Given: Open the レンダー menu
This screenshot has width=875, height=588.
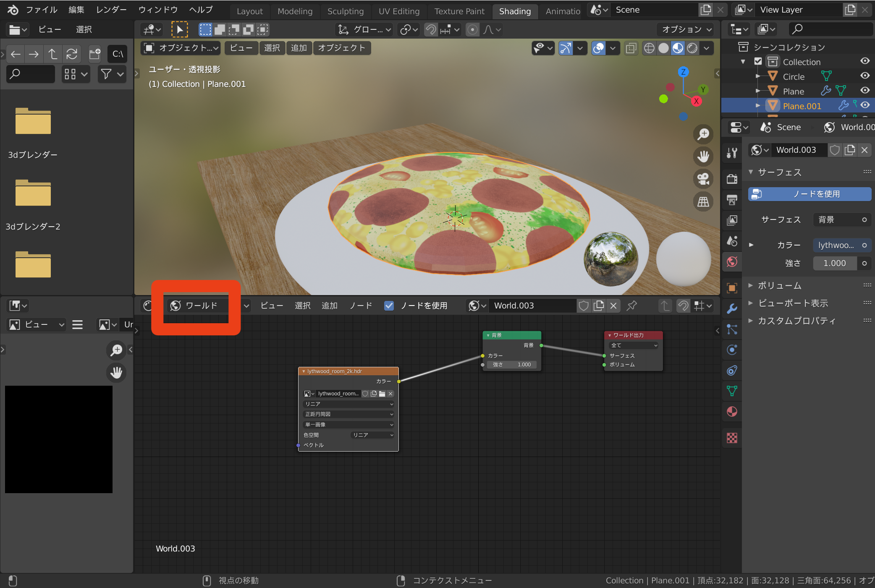Looking at the screenshot, I should (111, 10).
